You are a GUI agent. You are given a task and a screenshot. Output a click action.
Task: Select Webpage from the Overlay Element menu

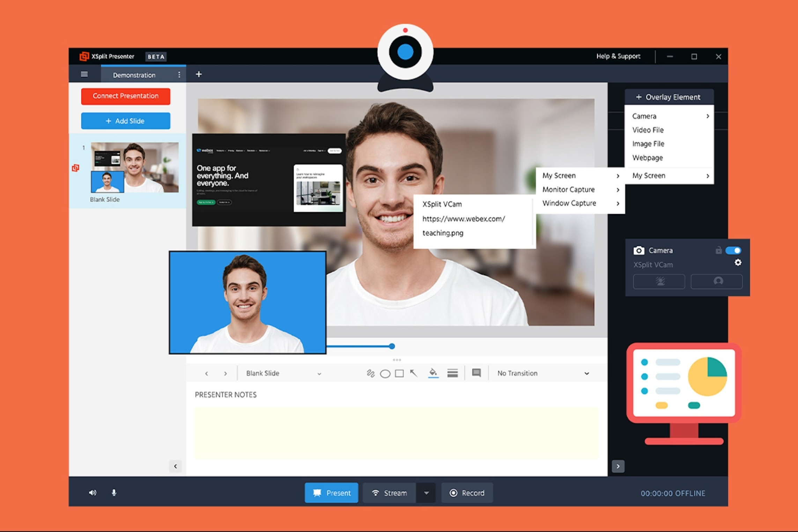tap(647, 157)
